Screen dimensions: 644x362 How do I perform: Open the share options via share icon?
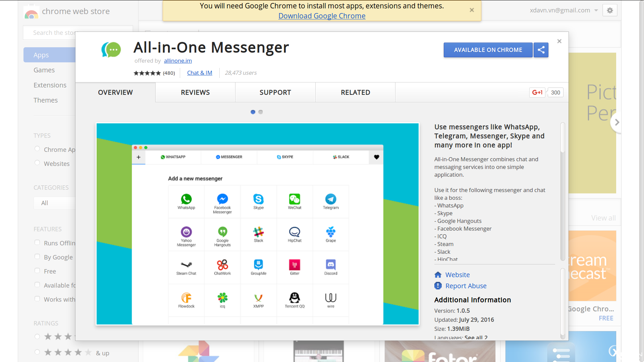[541, 50]
